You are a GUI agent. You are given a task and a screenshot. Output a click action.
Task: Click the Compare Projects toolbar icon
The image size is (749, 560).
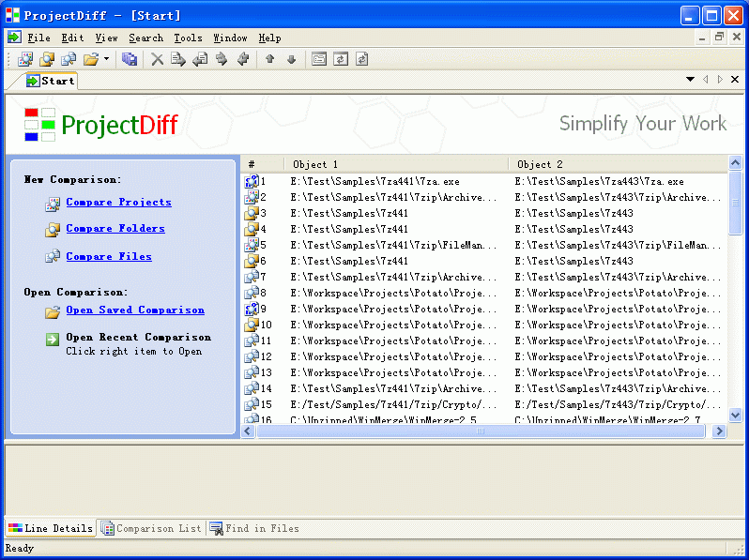click(24, 59)
